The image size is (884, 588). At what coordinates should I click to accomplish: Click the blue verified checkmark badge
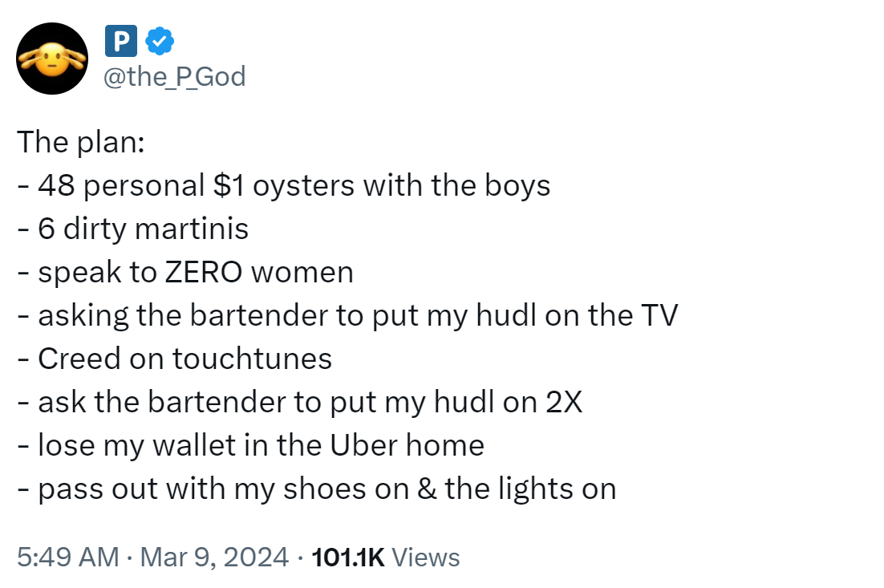[x=160, y=41]
